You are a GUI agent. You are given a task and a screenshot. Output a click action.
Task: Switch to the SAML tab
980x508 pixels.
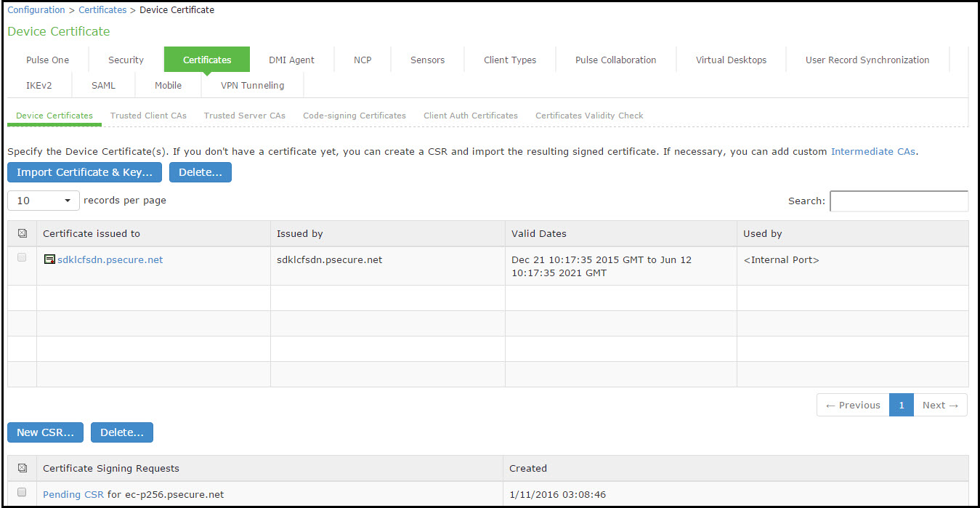[x=103, y=85]
